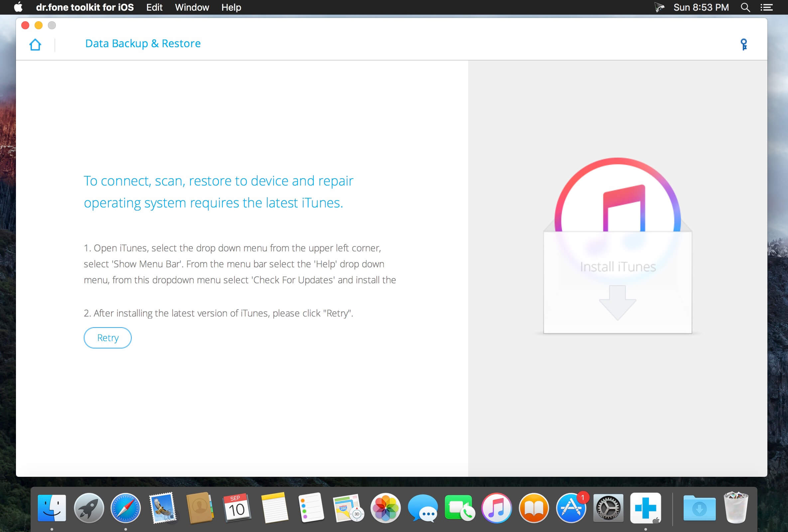The width and height of the screenshot is (788, 532).
Task: Open Messages from the Dock
Action: pyautogui.click(x=423, y=508)
